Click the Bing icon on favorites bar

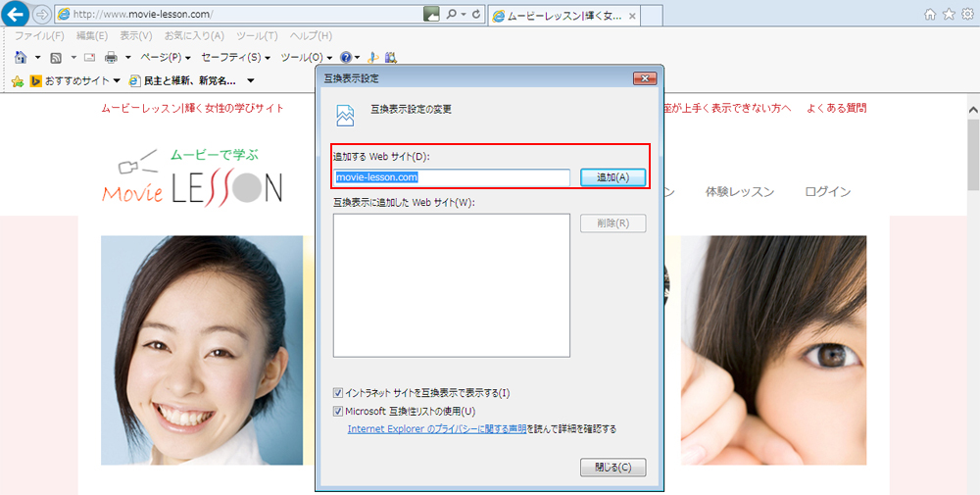click(35, 80)
